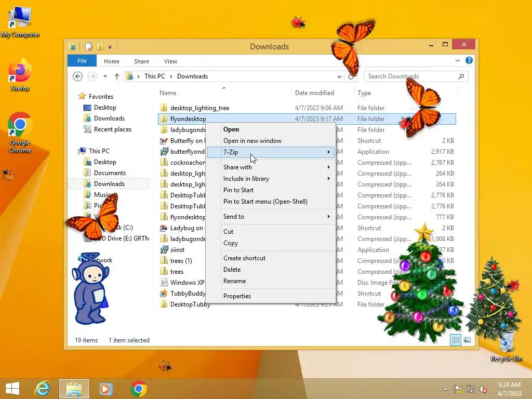Choose Copy from context menu
This screenshot has height=399, width=532.
pos(271,243)
